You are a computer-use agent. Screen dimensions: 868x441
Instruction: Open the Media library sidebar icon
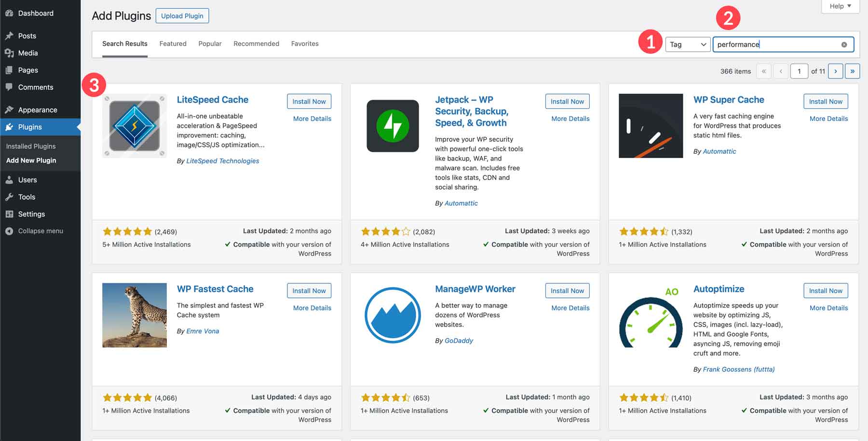click(10, 53)
